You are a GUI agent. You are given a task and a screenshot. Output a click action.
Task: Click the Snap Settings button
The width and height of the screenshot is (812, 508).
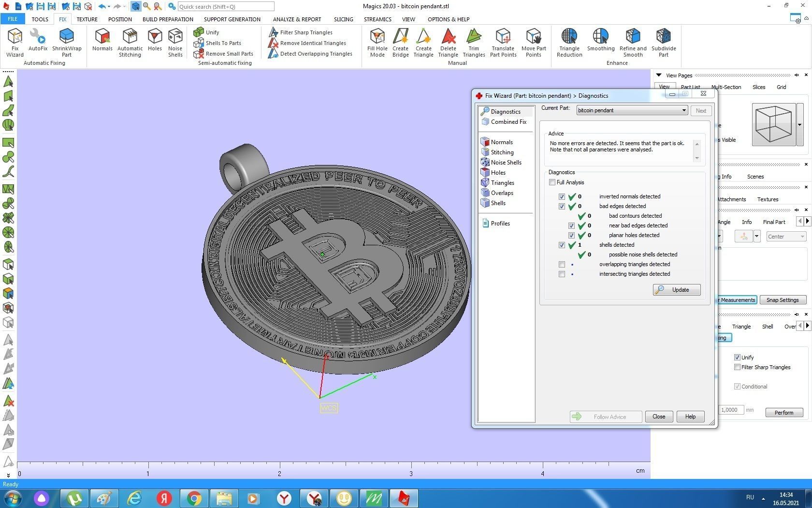point(782,300)
